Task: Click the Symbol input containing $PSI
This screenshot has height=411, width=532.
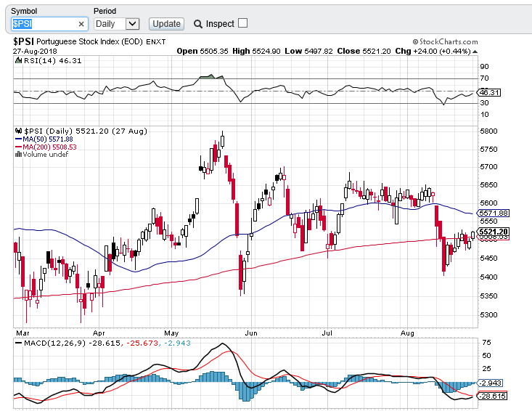Action: [x=49, y=24]
